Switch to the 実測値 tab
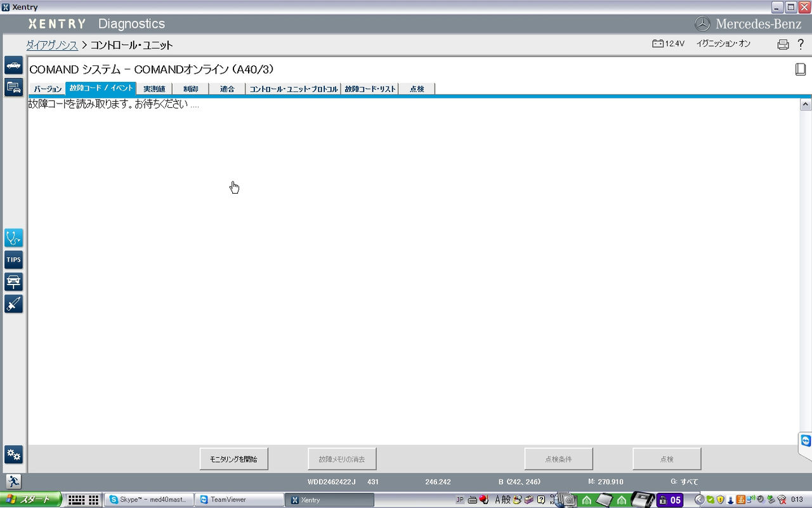Screen dimensions: 812x508 (x=154, y=89)
